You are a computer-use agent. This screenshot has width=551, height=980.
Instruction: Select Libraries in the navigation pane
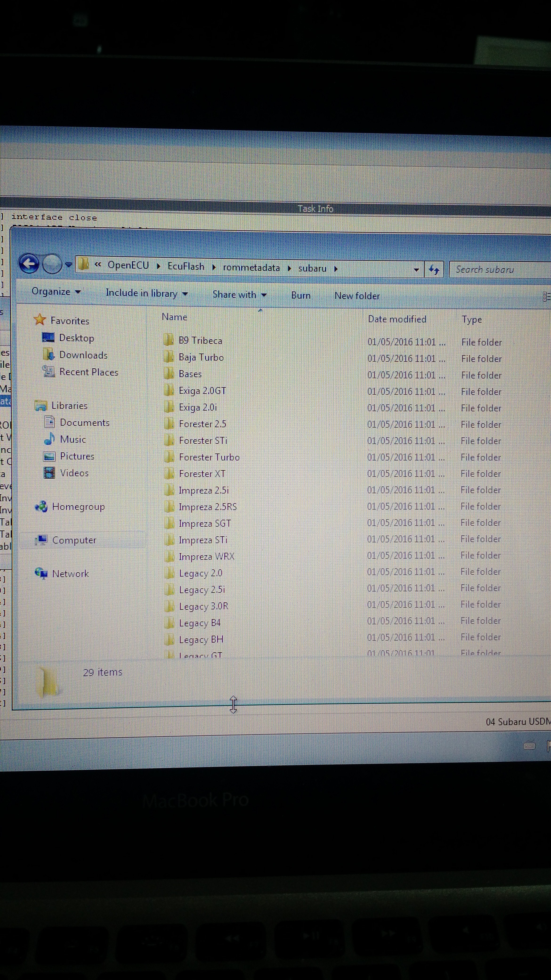pyautogui.click(x=61, y=405)
